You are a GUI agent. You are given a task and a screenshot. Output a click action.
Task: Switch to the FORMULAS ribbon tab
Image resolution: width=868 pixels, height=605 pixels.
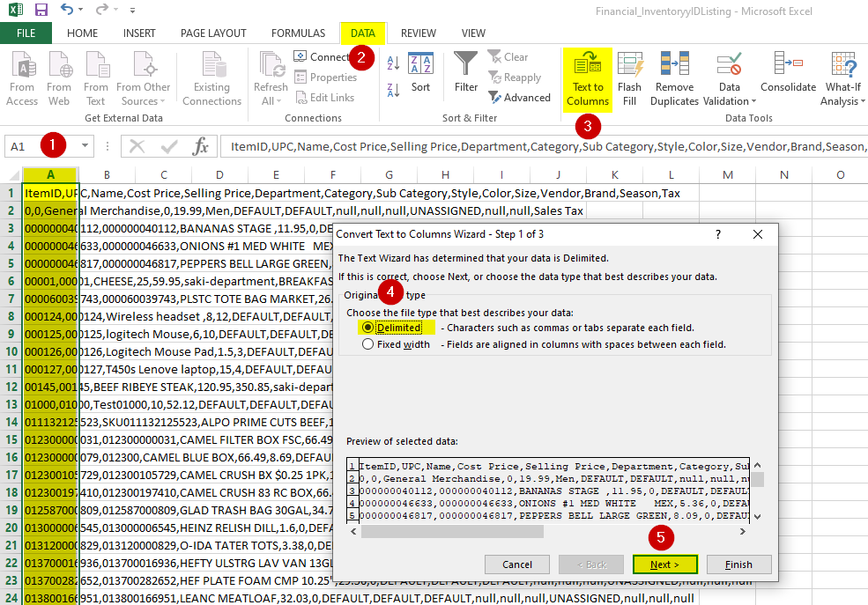[298, 33]
